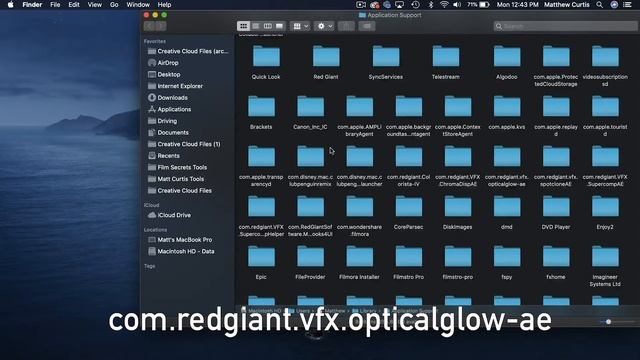The height and width of the screenshot is (360, 640).
Task: Click the Wi-Fi menu bar icon
Action: [x=444, y=5]
